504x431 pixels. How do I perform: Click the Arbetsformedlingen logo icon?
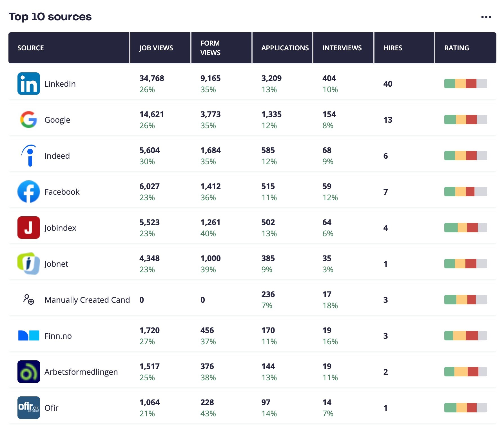[28, 372]
